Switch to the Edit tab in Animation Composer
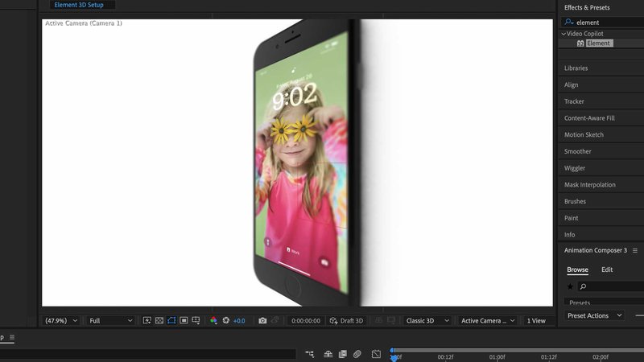The image size is (644, 362). pyautogui.click(x=607, y=269)
